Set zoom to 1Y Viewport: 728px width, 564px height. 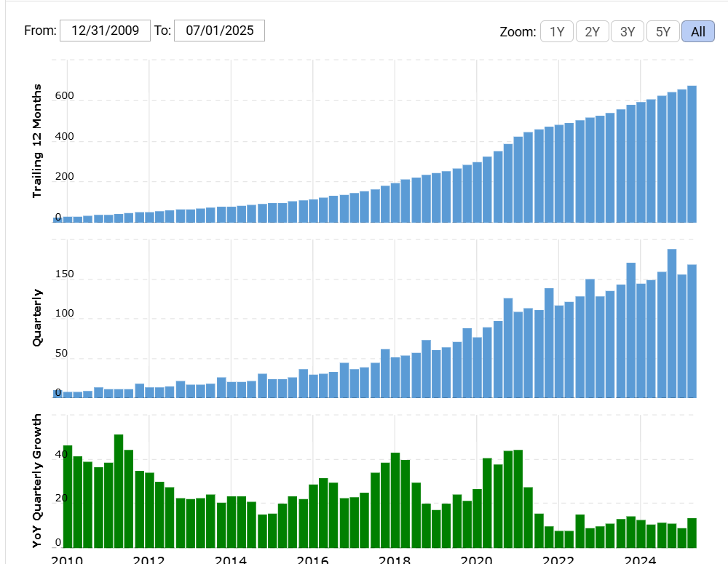557,31
